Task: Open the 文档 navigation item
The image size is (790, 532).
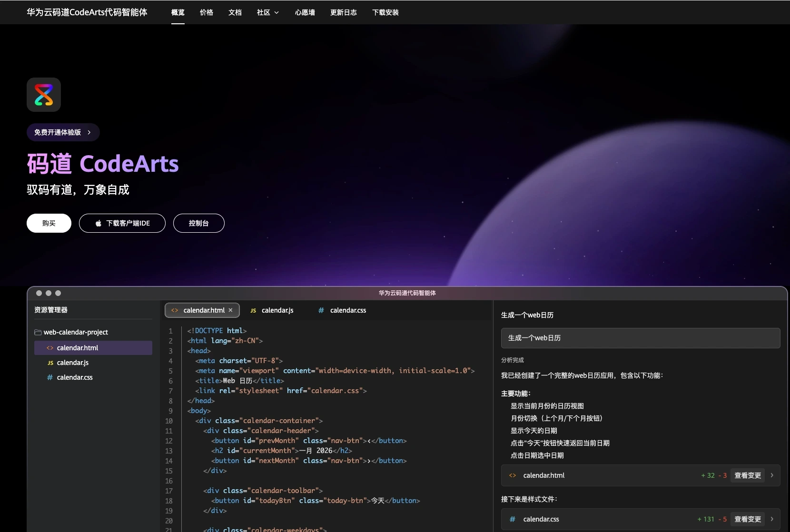Action: tap(235, 12)
